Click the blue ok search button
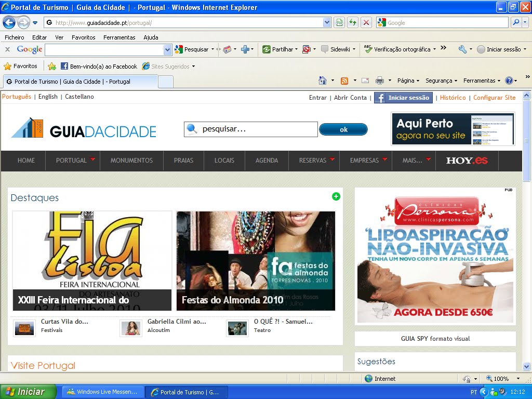This screenshot has width=532, height=399. (x=343, y=129)
